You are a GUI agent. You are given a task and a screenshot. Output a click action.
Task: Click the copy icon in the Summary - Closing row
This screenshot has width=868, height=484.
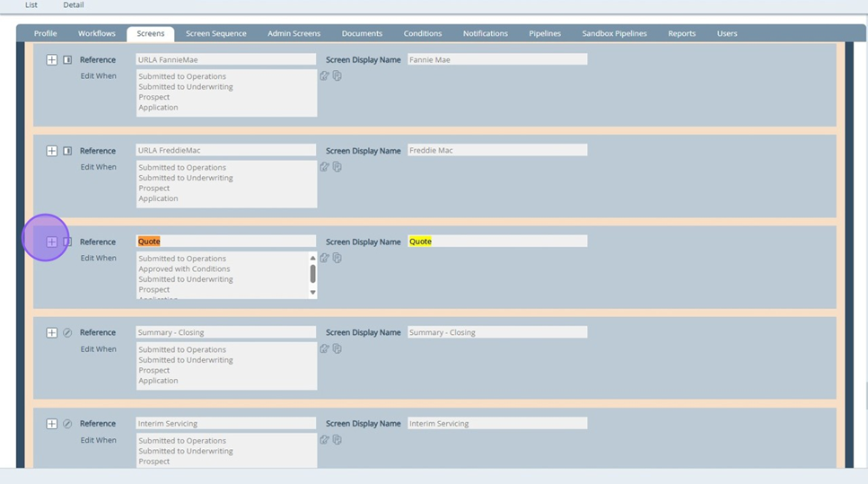pos(338,349)
